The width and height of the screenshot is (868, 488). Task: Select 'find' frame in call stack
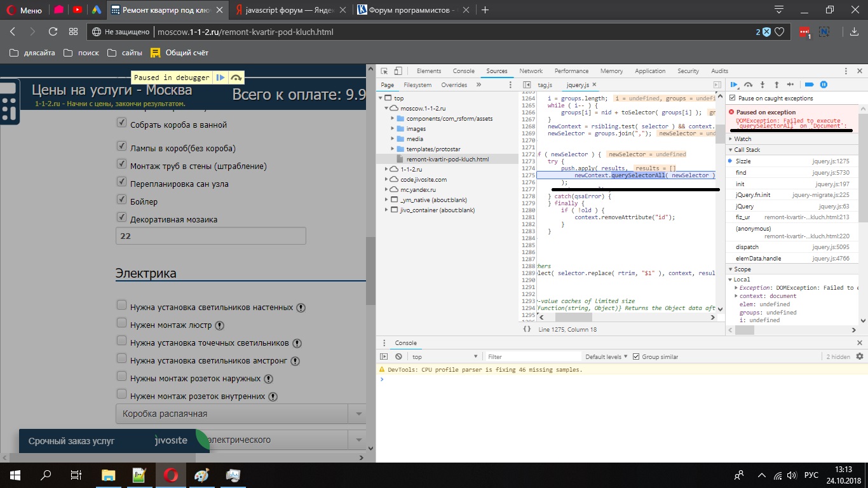792,173
